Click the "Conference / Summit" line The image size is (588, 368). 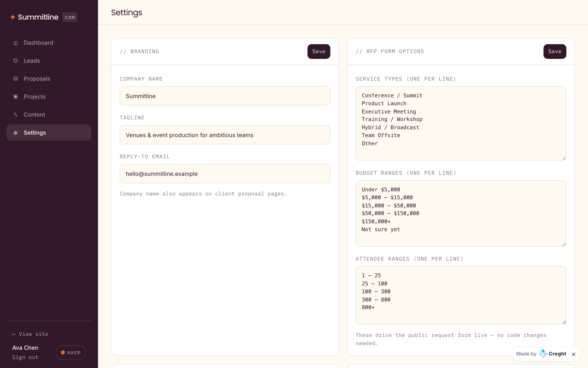(392, 96)
